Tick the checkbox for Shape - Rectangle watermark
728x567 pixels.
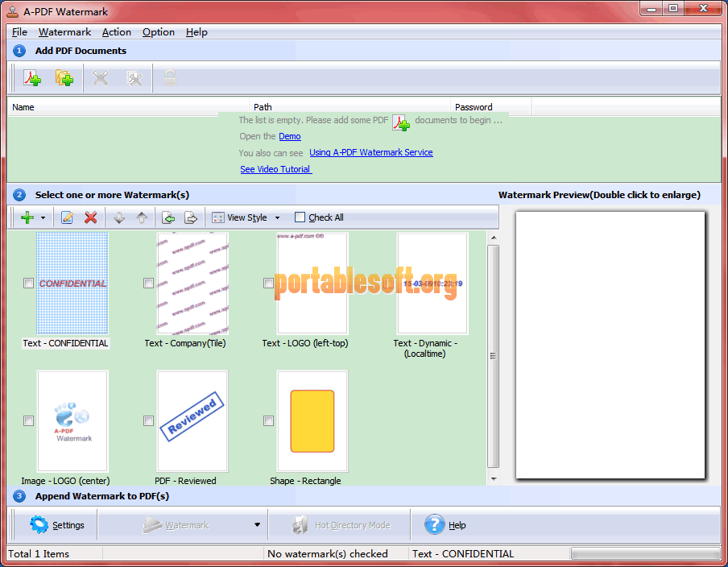coord(268,420)
